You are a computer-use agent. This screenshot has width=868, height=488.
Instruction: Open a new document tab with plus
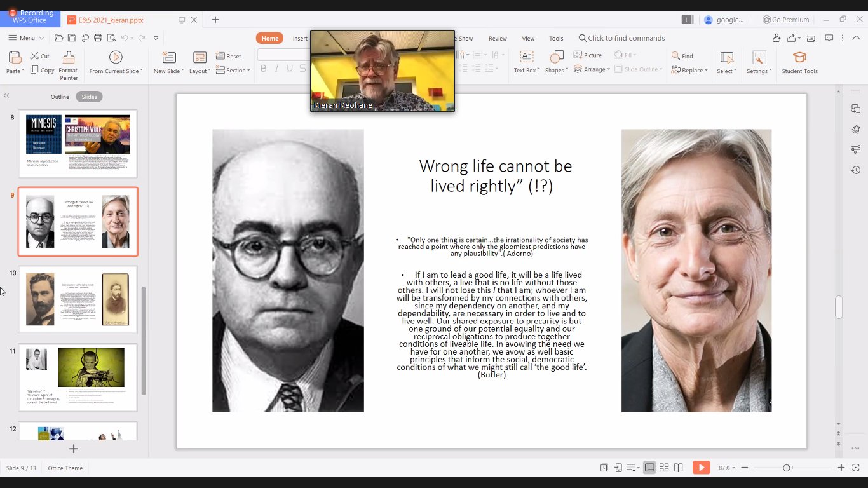pos(215,20)
